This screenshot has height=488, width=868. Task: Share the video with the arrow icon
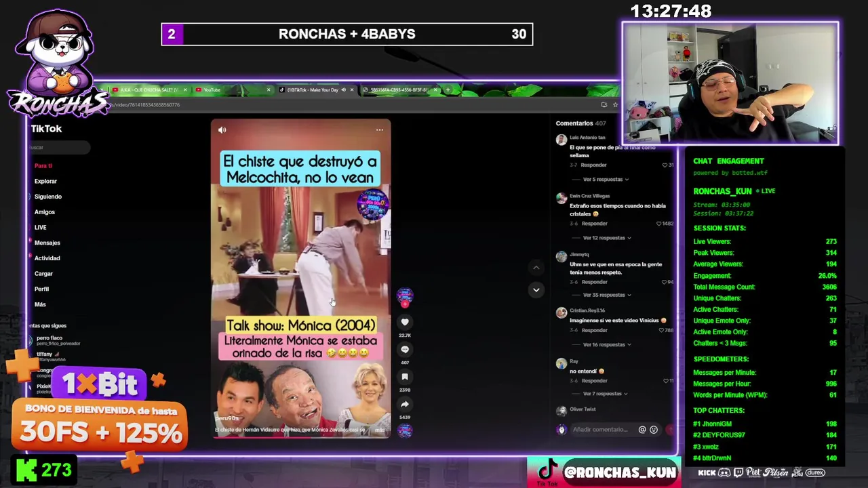tap(405, 404)
